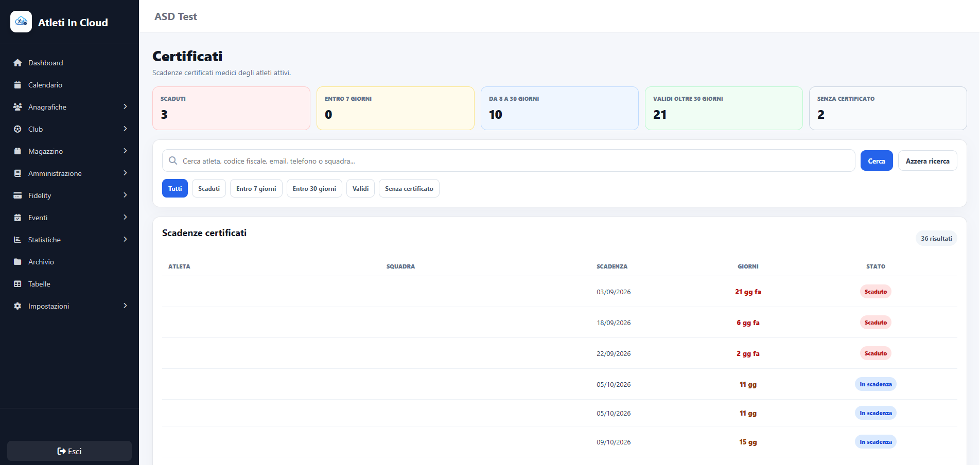The image size is (980, 465).
Task: Open the Senza certificato summary card
Action: 888,108
